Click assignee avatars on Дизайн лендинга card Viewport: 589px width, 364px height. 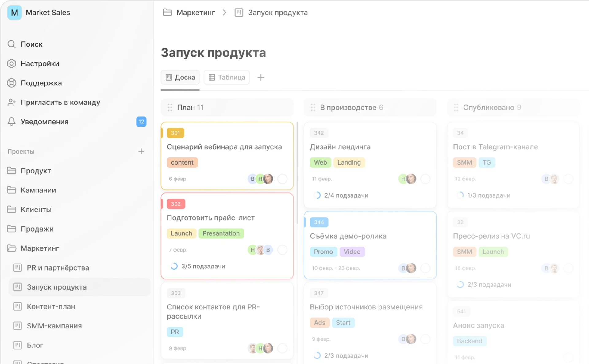click(x=407, y=179)
